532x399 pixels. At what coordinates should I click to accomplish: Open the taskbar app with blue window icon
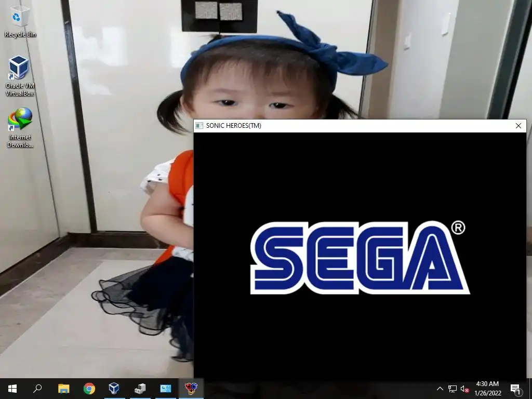click(166, 389)
